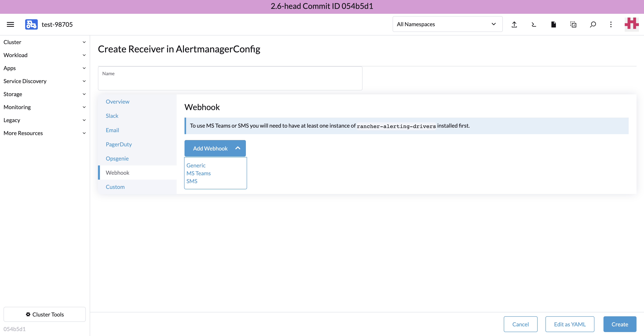Image resolution: width=644 pixels, height=336 pixels.
Task: Create the receiver
Action: point(620,324)
